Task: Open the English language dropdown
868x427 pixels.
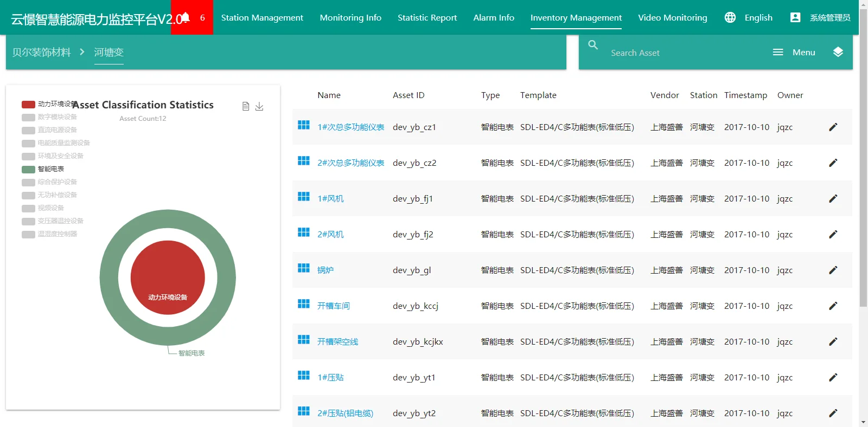Action: (x=758, y=17)
